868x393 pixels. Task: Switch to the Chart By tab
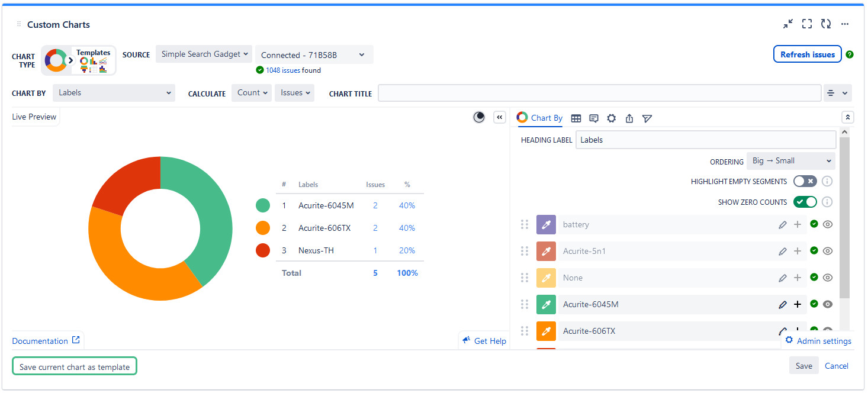point(540,118)
